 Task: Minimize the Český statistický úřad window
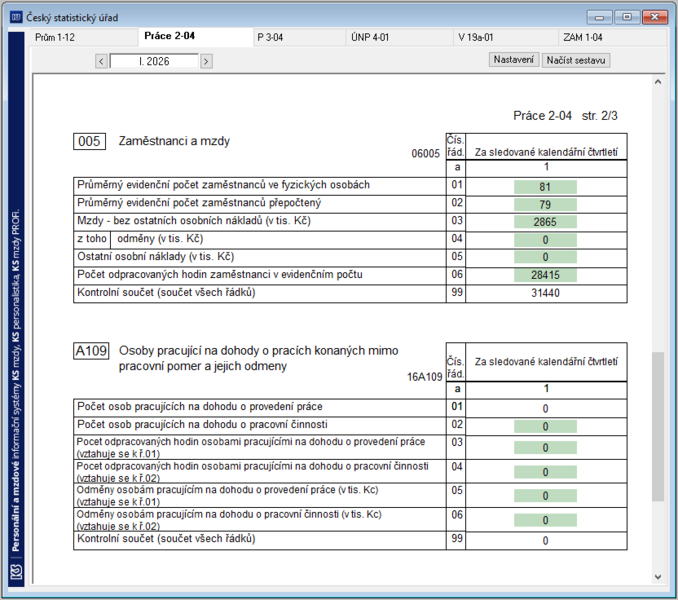[599, 17]
